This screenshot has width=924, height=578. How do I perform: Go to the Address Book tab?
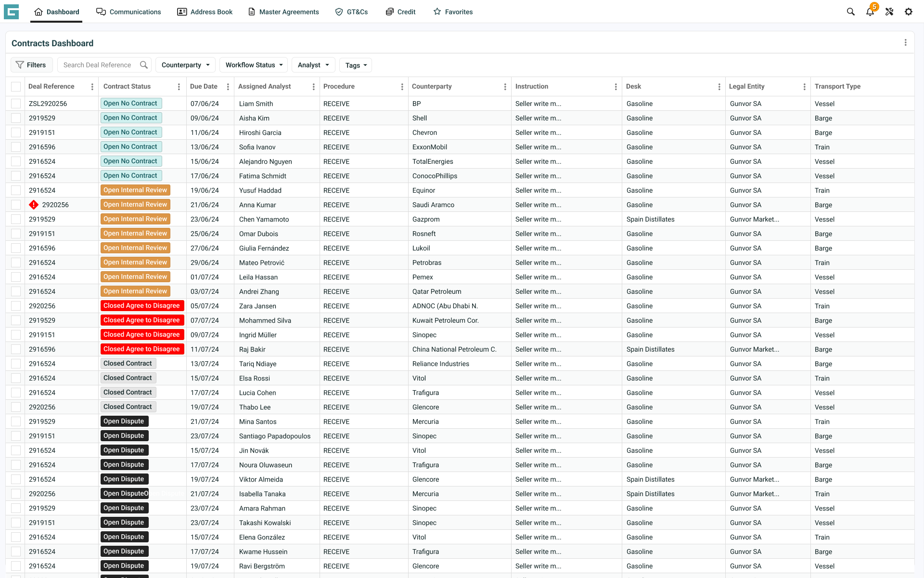click(x=205, y=12)
